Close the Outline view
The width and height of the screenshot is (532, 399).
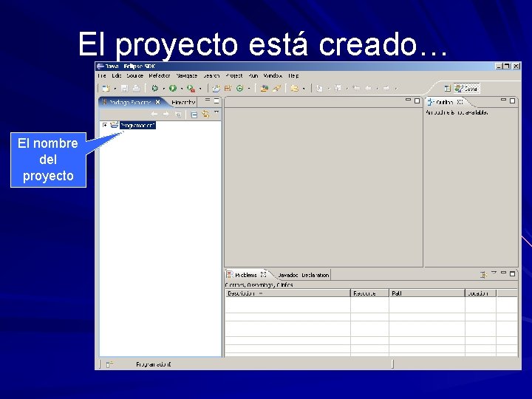coord(460,102)
